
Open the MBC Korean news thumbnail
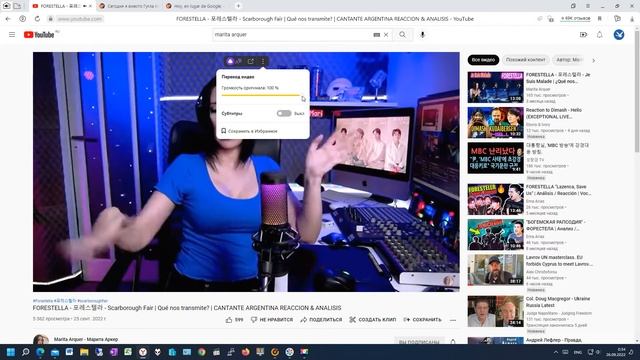point(496,158)
